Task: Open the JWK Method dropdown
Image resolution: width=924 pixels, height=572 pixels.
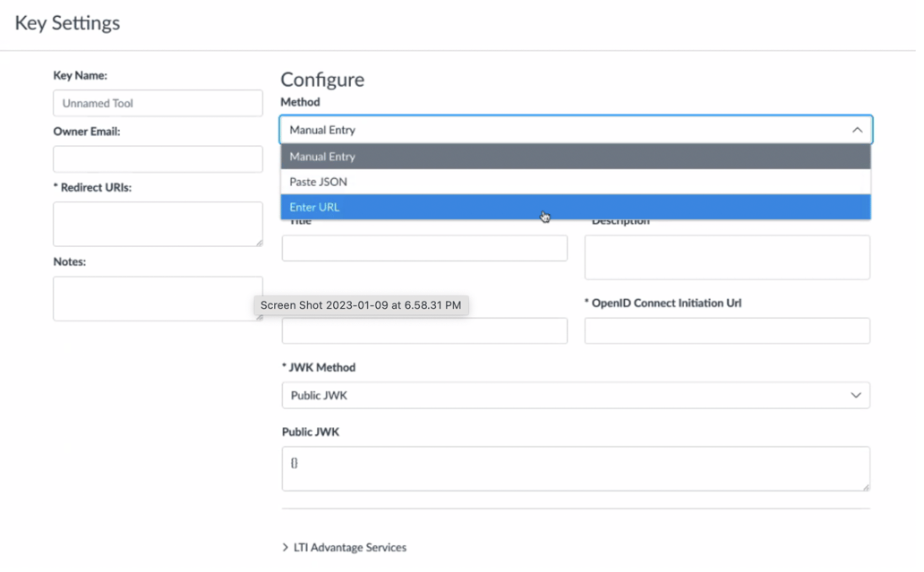Action: pos(575,395)
